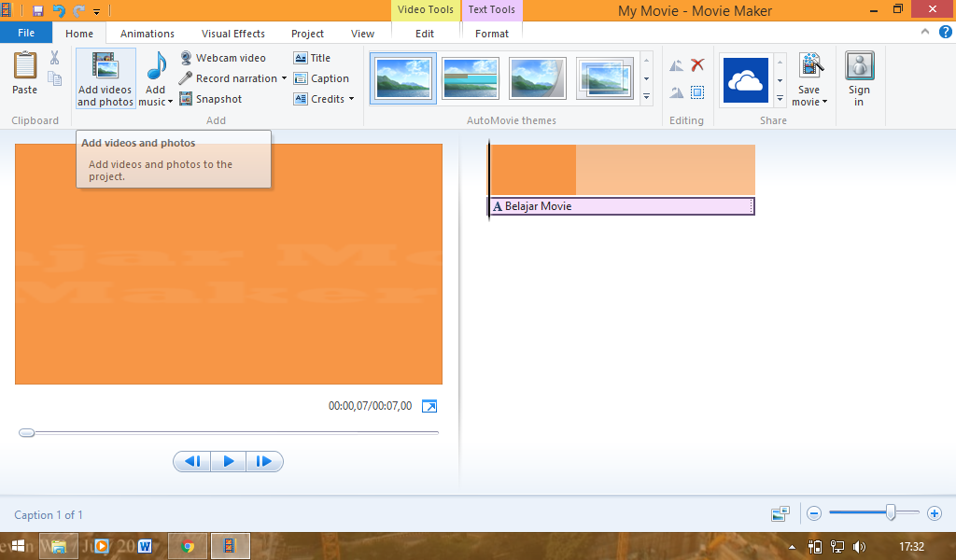This screenshot has width=956, height=560.
Task: Expand AutoMovie themes gallery
Action: [646, 97]
